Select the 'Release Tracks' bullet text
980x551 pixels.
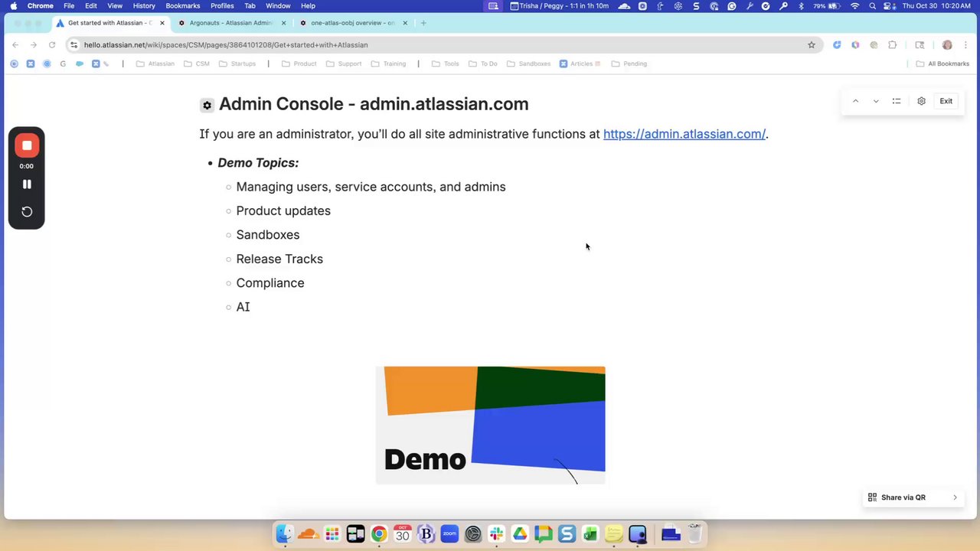coord(279,259)
